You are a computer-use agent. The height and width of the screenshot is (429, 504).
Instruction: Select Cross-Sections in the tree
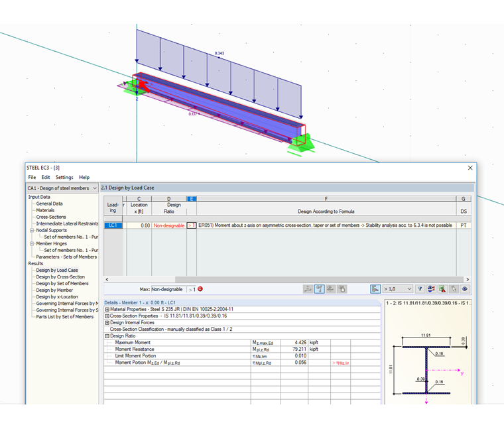[x=51, y=217]
